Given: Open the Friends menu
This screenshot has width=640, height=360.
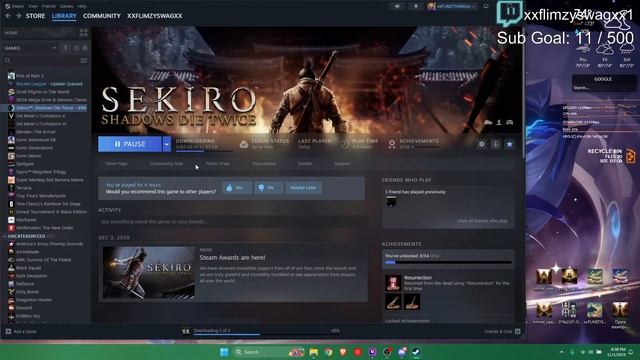Looking at the screenshot, I should pyautogui.click(x=49, y=6).
